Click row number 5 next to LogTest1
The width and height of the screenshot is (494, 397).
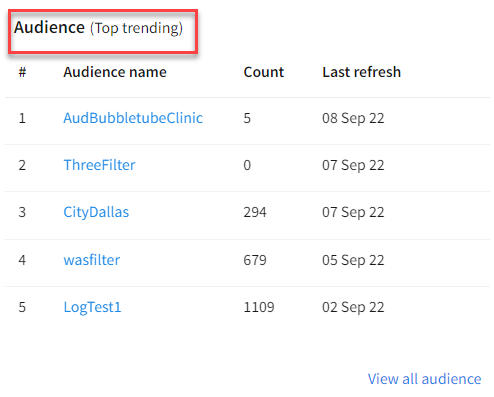(x=22, y=307)
